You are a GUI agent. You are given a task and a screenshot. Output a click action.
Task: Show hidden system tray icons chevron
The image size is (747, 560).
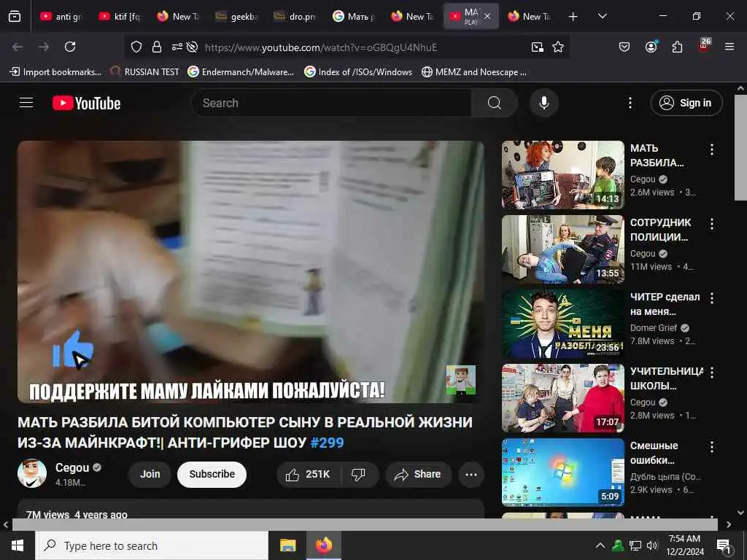600,545
